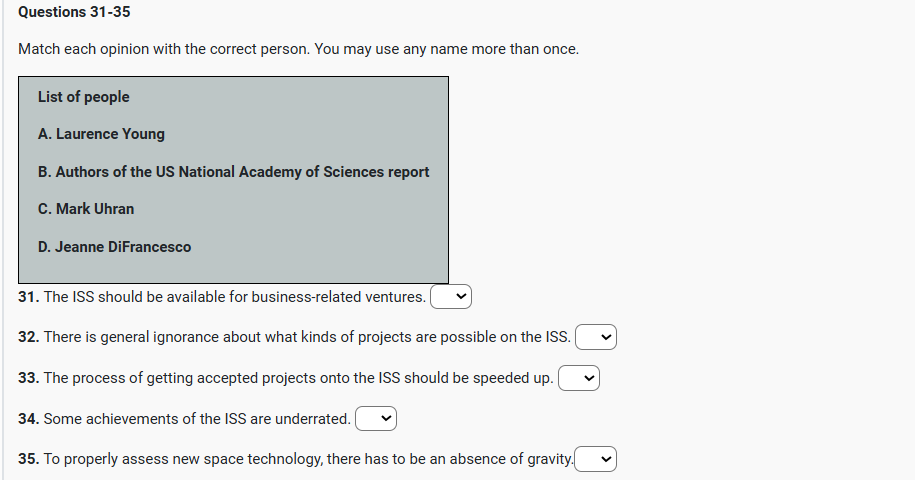Click the bold question number 35
The width and height of the screenshot is (915, 480).
(x=29, y=460)
